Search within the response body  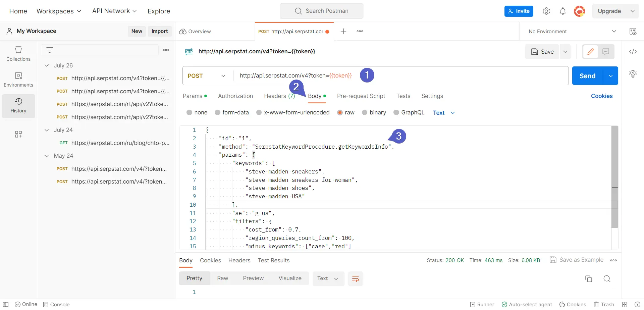pyautogui.click(x=607, y=279)
